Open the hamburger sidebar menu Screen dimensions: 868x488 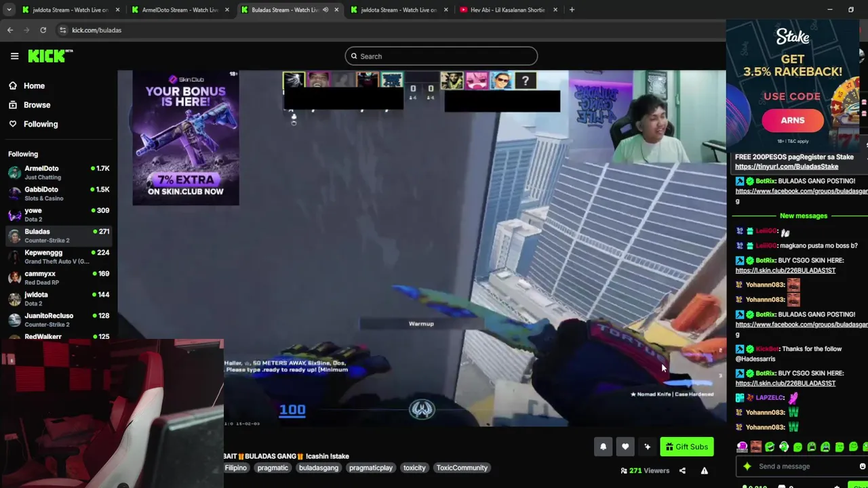click(x=14, y=56)
